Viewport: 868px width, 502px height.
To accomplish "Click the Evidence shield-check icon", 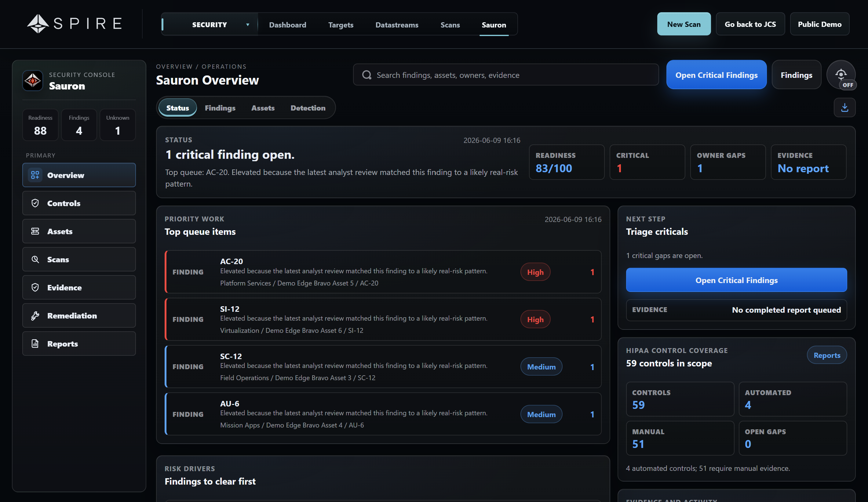I will pos(35,288).
